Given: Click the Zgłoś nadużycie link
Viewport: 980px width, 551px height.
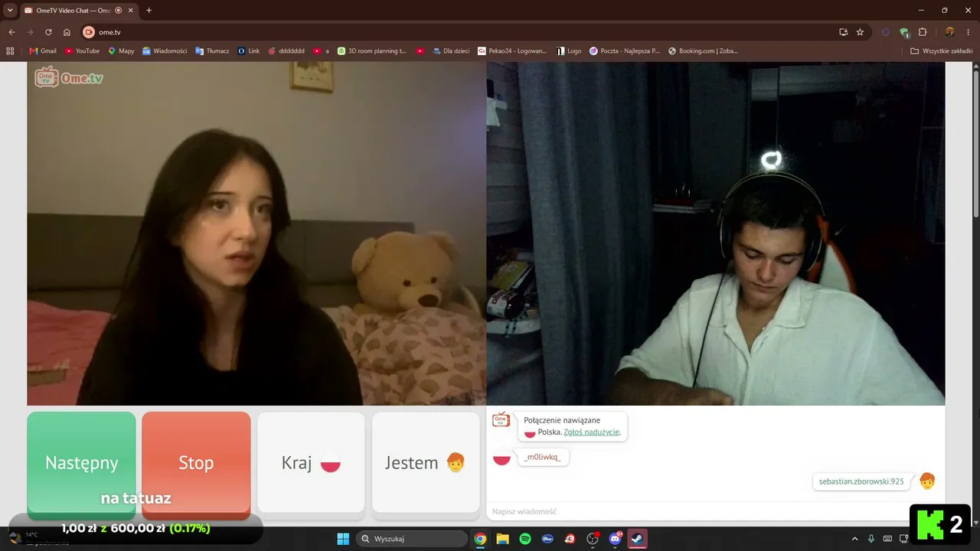Looking at the screenshot, I should [x=591, y=432].
